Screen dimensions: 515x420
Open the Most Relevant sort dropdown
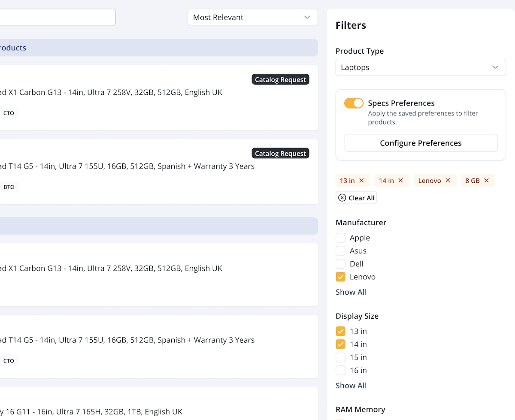coord(252,18)
